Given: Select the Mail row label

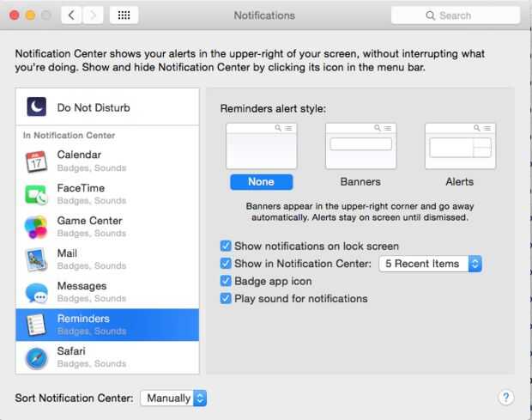Looking at the screenshot, I should point(67,253).
